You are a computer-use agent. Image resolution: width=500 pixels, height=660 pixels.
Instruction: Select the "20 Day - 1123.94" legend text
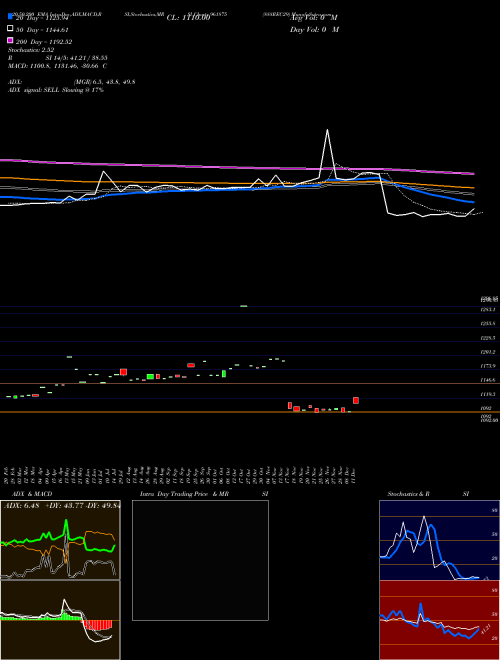coord(42,18)
